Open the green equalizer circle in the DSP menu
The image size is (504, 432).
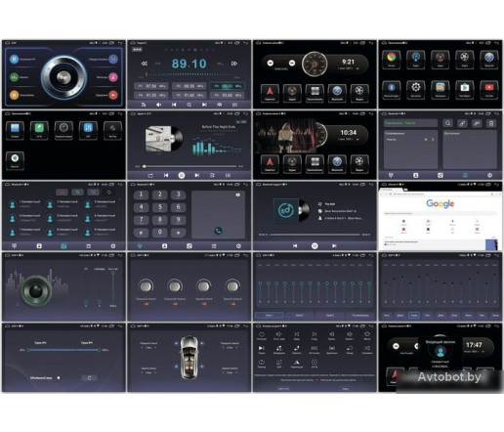[14, 77]
